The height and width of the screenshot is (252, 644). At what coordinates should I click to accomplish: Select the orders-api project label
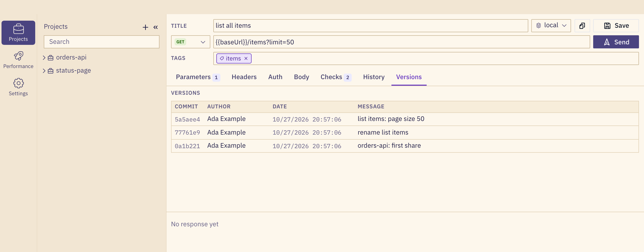click(x=71, y=57)
